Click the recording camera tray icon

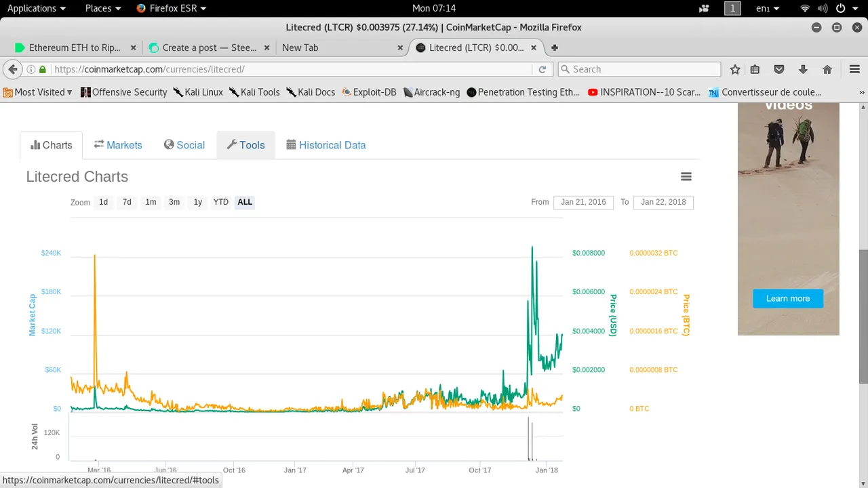(x=704, y=8)
